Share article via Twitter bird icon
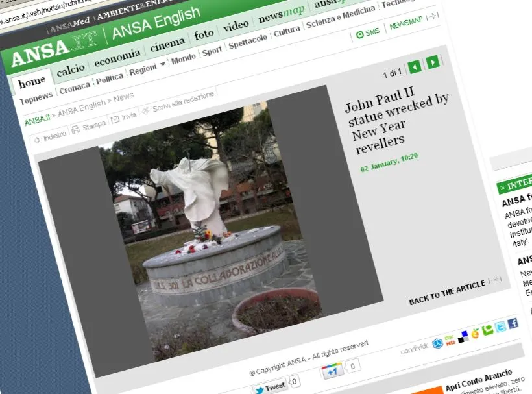Image resolution: width=532 pixels, height=394 pixels. click(500, 327)
